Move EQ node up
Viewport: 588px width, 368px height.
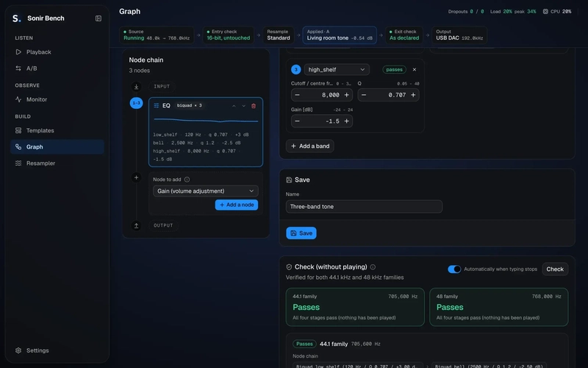click(x=234, y=106)
